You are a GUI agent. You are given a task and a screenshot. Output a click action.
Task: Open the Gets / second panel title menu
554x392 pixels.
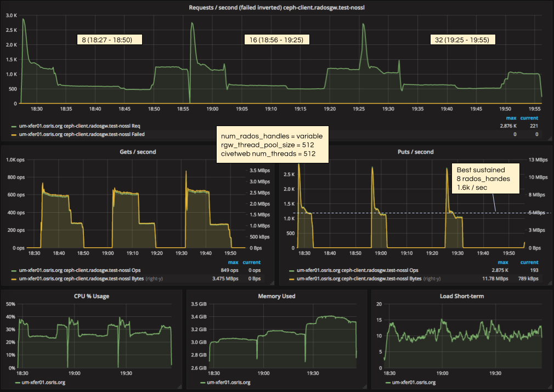point(138,152)
